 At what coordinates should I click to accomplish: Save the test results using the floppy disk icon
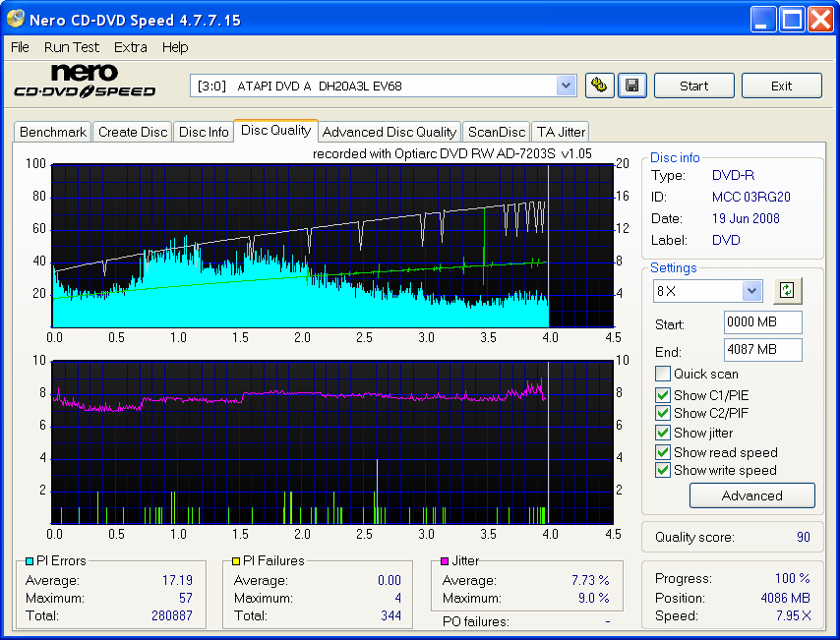[x=631, y=86]
